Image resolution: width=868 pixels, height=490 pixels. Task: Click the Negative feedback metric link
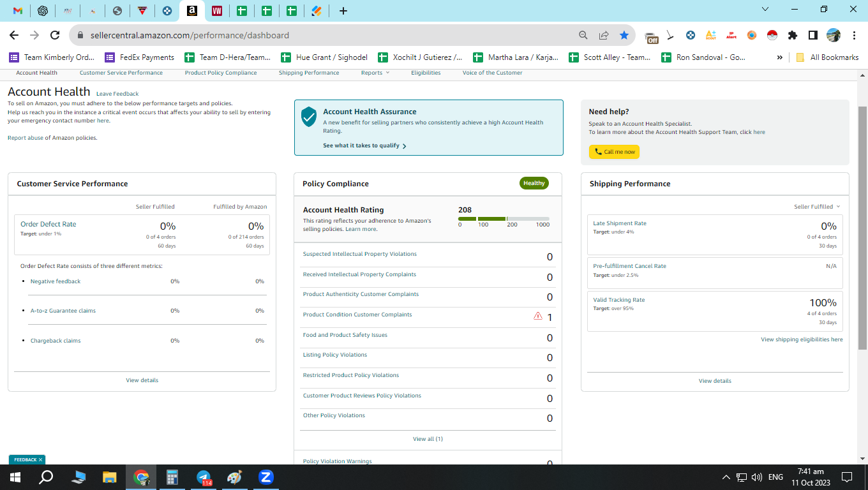click(56, 281)
